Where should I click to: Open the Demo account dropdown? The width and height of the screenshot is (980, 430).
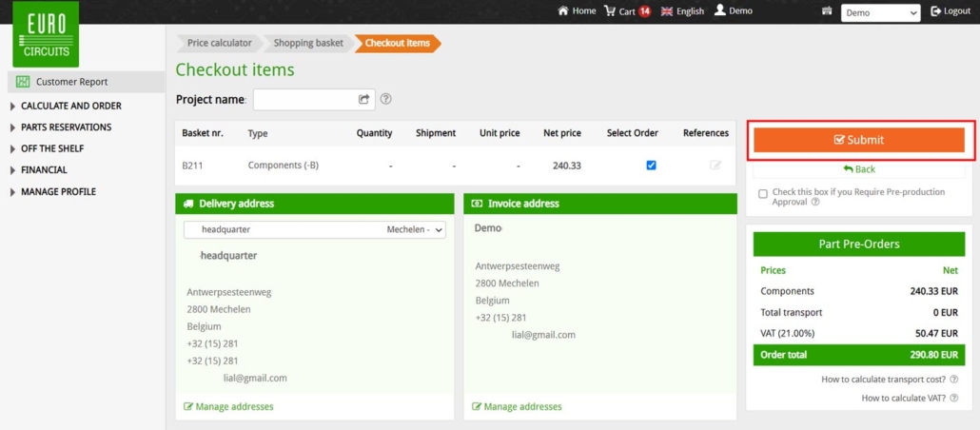880,12
